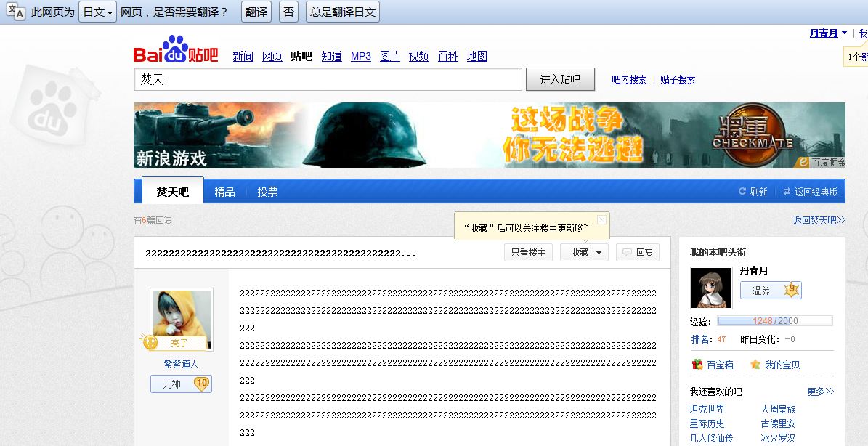Click 返回焚天吧>> link
Viewport: 868px width, 446px height.
pos(819,219)
